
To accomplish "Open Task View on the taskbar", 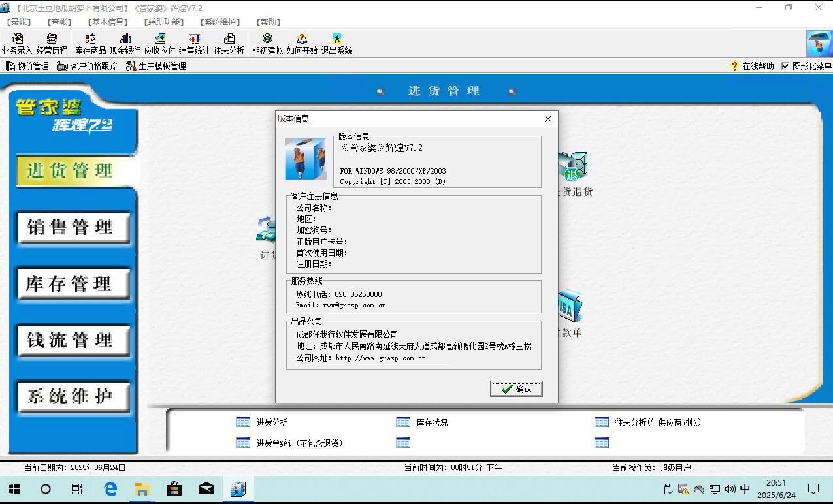I will tap(77, 489).
